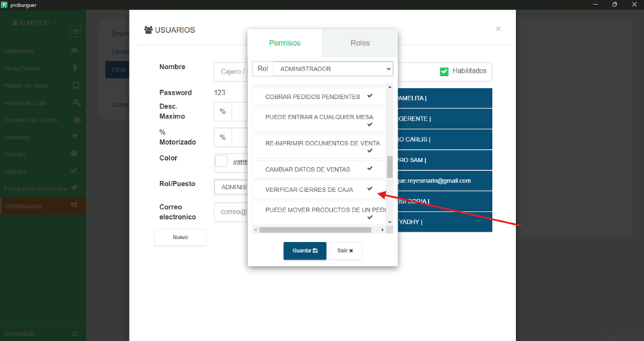
Task: Toggle RE-IMPRIMIR DOCUMENTOS DE VENTA check
Action: [x=370, y=151]
